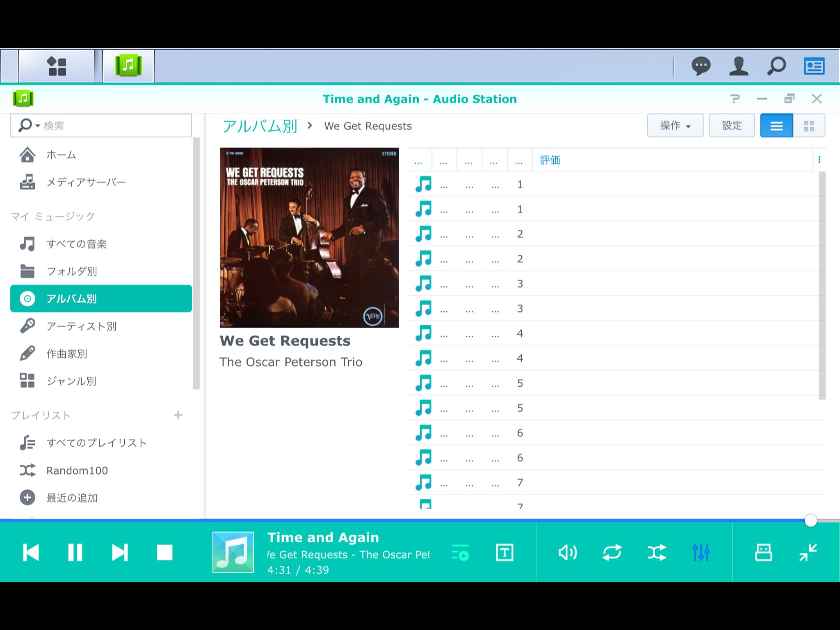Click We Get Requests album cover

(309, 237)
